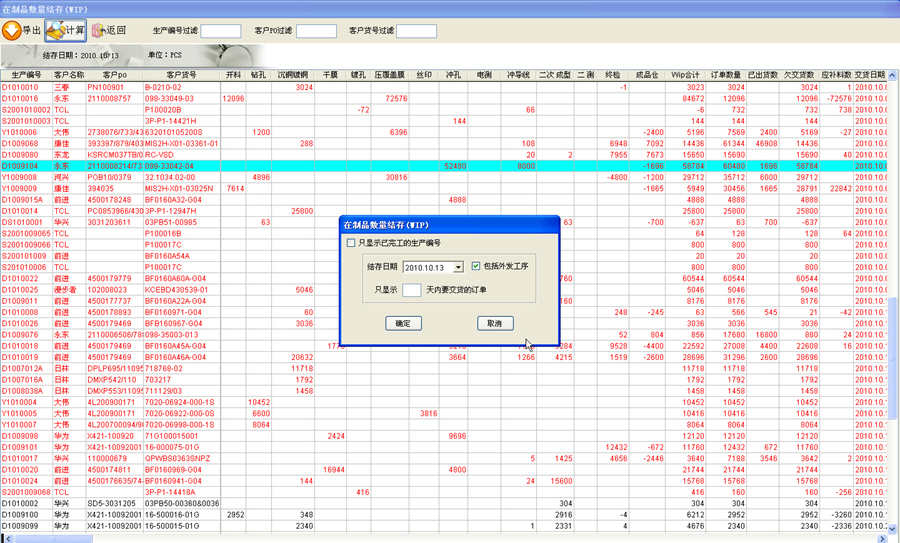Tick 只显示已完工的生产编号 checkbox
The height and width of the screenshot is (543, 900).
351,243
